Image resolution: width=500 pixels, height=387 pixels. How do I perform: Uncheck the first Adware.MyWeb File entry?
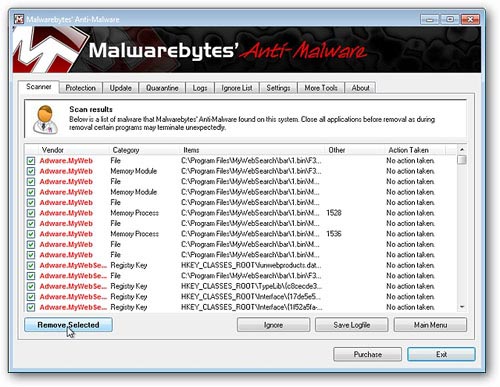(31, 161)
